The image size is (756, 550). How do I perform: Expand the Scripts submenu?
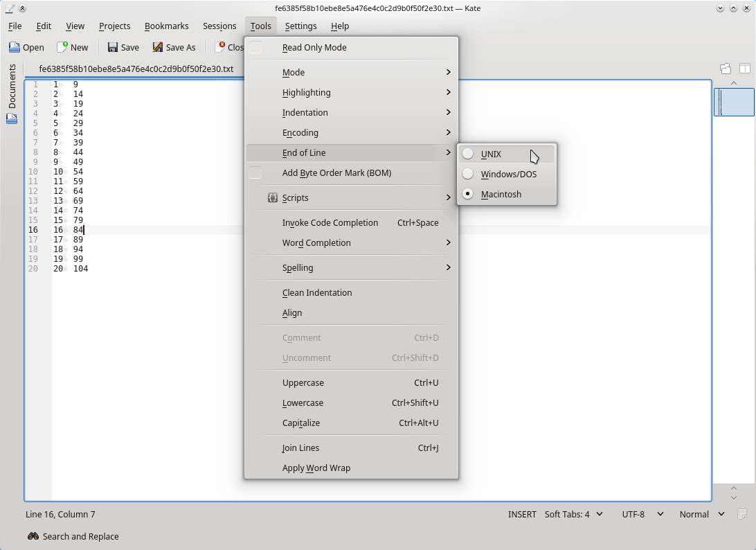coord(351,198)
